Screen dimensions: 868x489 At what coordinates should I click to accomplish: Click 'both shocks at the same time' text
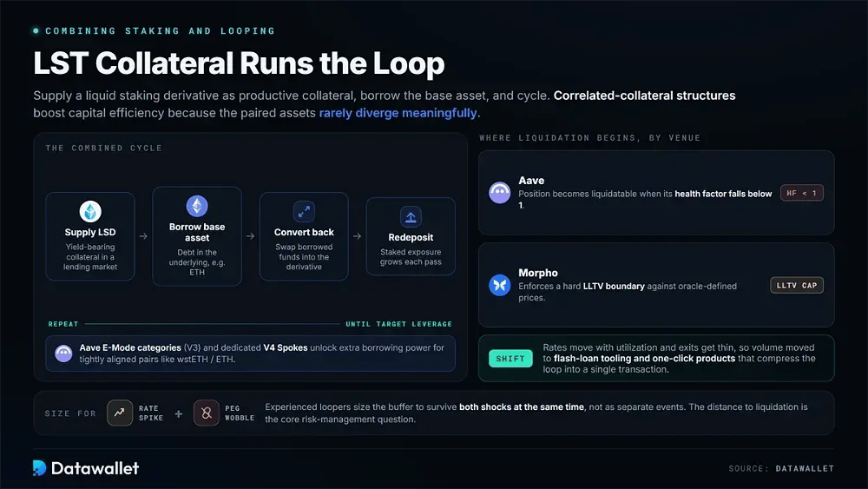[x=522, y=407]
